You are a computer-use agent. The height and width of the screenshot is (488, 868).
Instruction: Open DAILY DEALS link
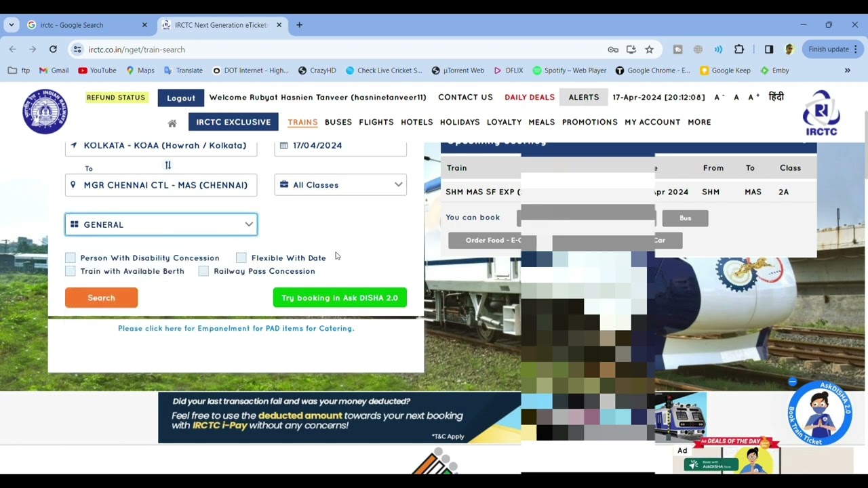coord(530,98)
